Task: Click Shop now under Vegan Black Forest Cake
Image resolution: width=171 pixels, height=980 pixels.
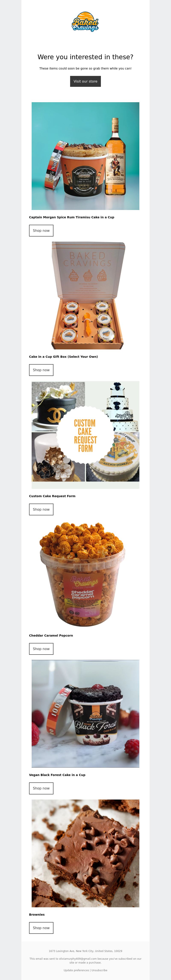Action: tap(41, 788)
